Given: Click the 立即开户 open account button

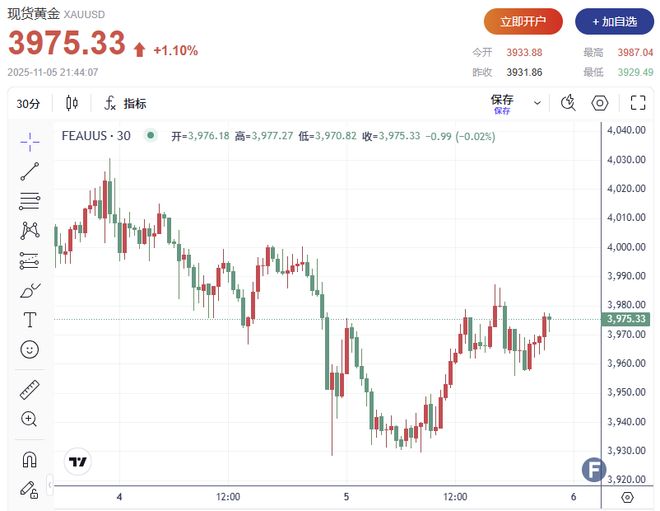Looking at the screenshot, I should [x=523, y=21].
